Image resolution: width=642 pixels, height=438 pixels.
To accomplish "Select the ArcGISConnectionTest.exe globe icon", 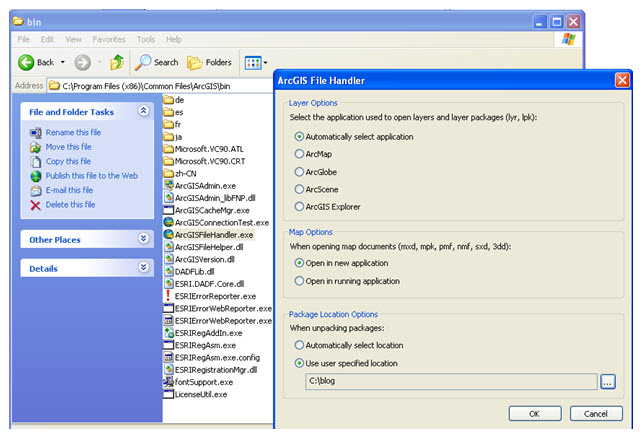I will (169, 222).
